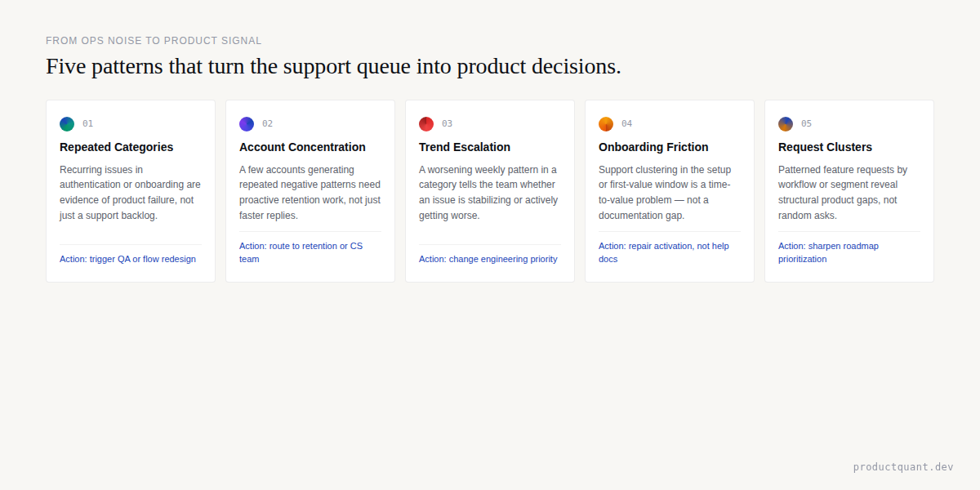This screenshot has height=490, width=980.
Task: Select the 'Onboarding Friction' card title
Action: pyautogui.click(x=653, y=147)
